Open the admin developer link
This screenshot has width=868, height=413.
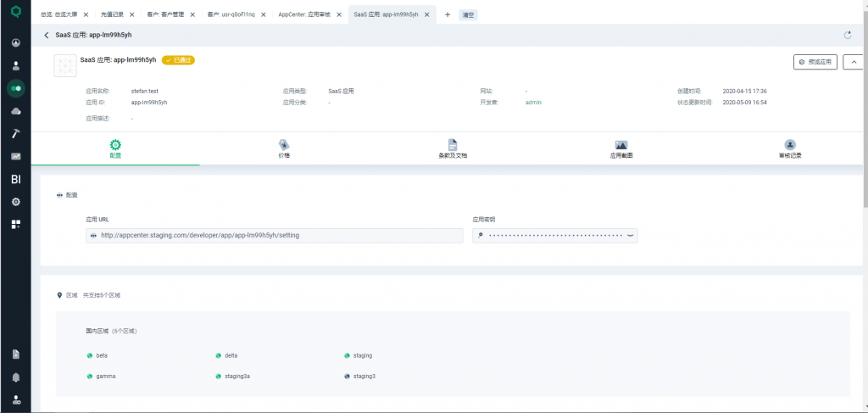[x=533, y=102]
